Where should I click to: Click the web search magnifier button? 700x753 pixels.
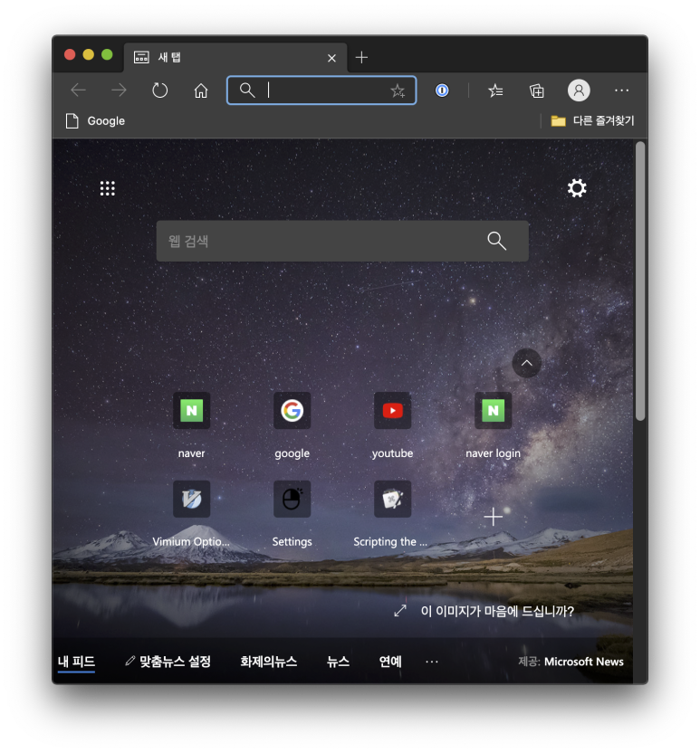(497, 241)
